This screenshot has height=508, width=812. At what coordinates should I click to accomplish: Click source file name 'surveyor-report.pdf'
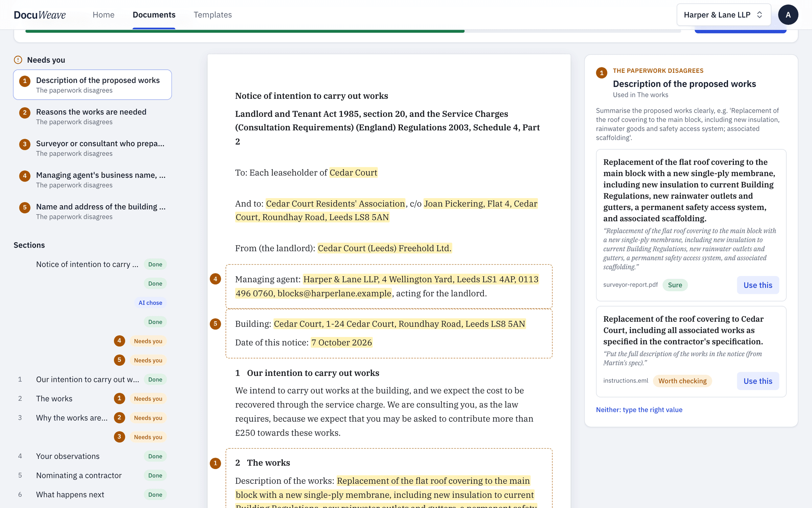coord(630,284)
